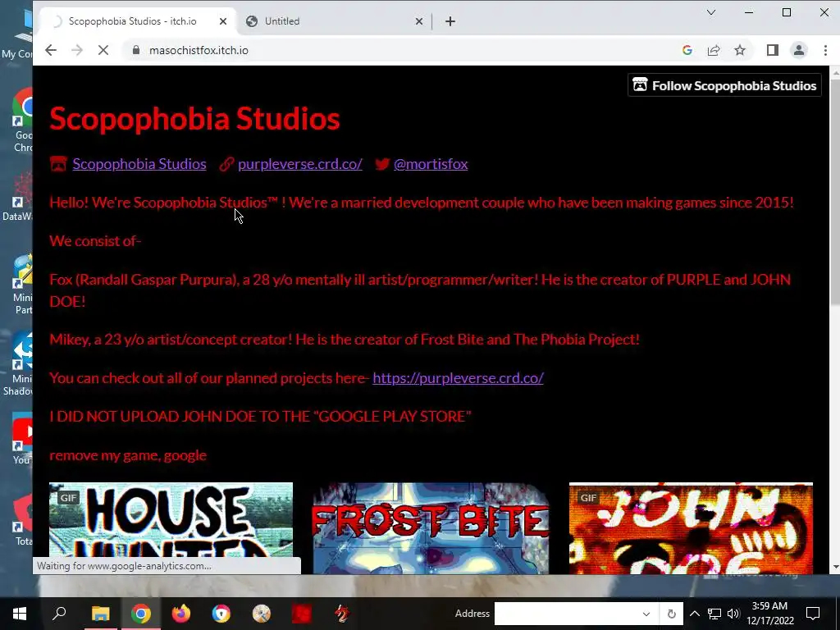840x630 pixels.
Task: Go back to the previous page
Action: coord(51,50)
